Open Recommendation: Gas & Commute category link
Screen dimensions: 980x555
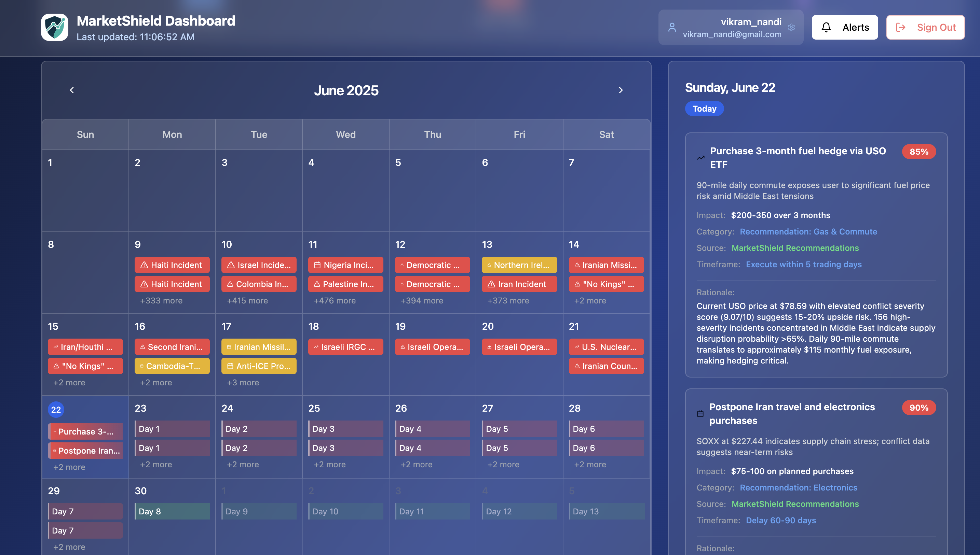(808, 232)
